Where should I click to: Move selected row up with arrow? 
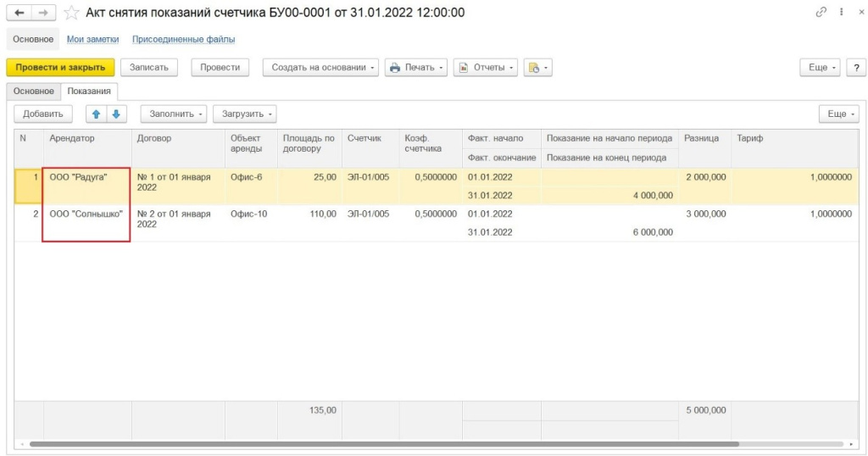97,114
